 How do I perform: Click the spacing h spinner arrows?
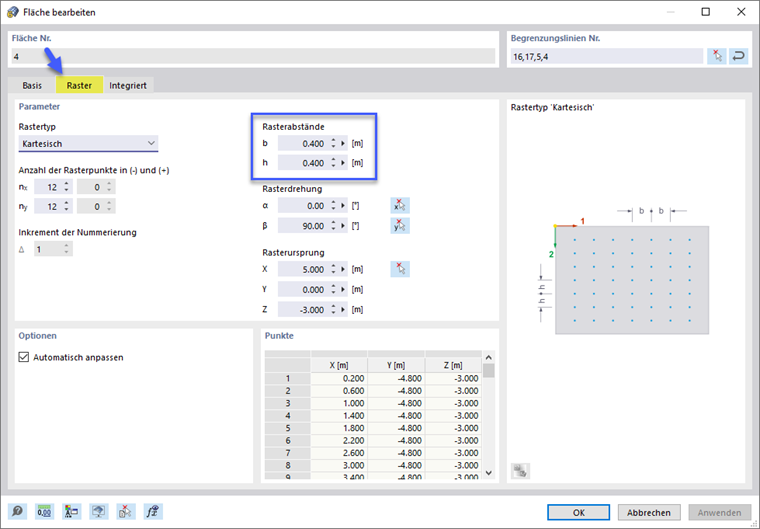[x=333, y=163]
